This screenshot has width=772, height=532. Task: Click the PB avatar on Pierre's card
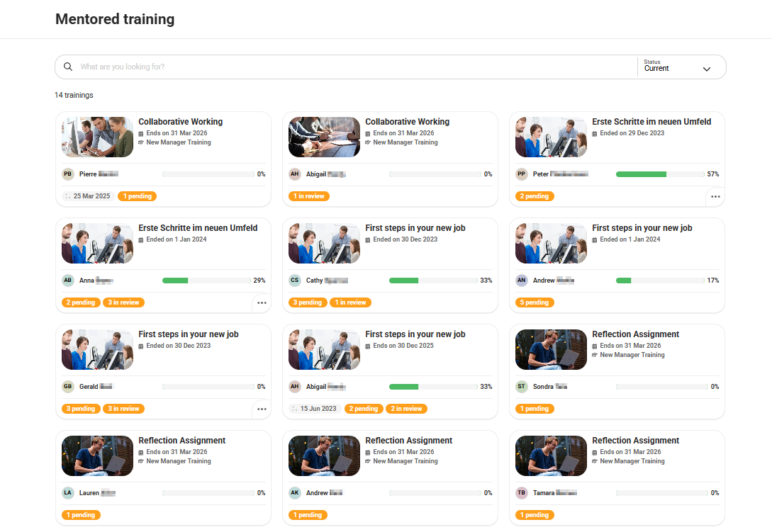point(67,174)
